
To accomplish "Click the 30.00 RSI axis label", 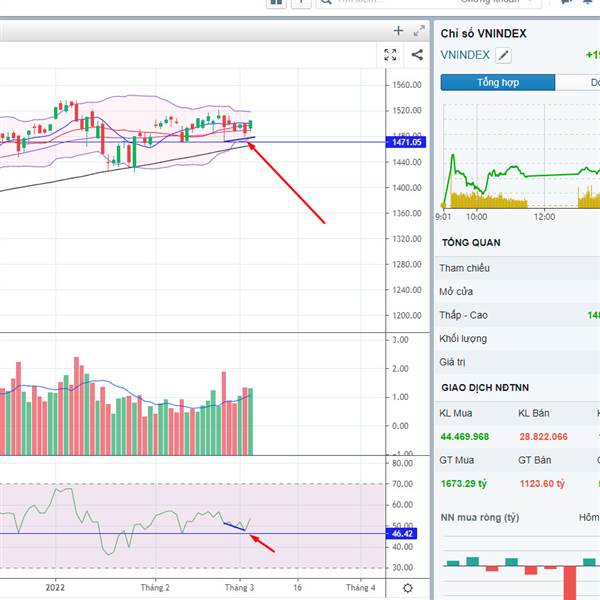I will point(402,567).
